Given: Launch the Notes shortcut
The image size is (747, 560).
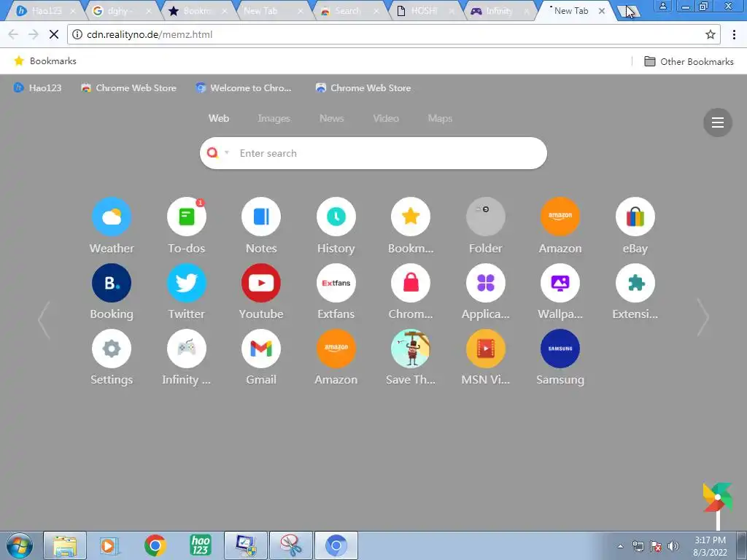Looking at the screenshot, I should point(261,217).
